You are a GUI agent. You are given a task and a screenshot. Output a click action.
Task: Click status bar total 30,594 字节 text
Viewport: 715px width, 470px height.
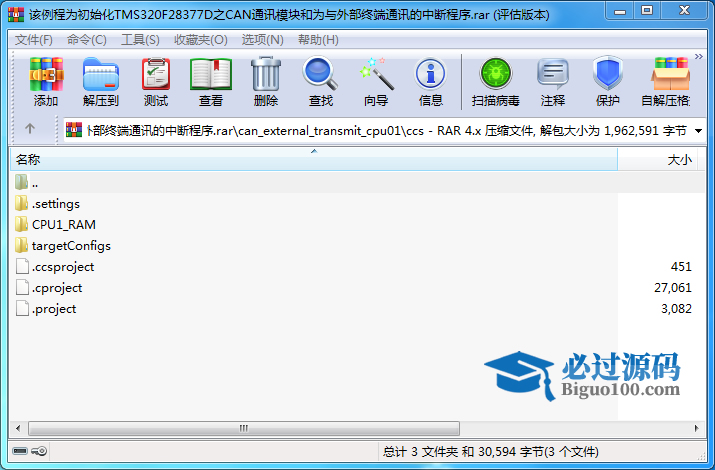(x=490, y=451)
